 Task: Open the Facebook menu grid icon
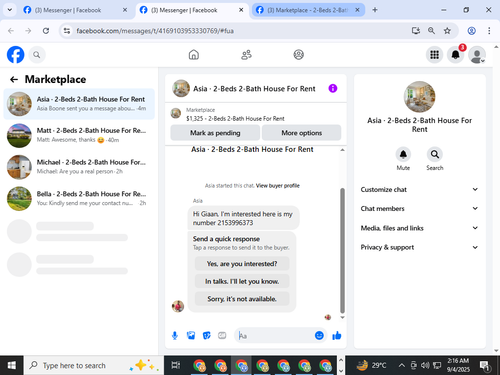[x=434, y=55]
